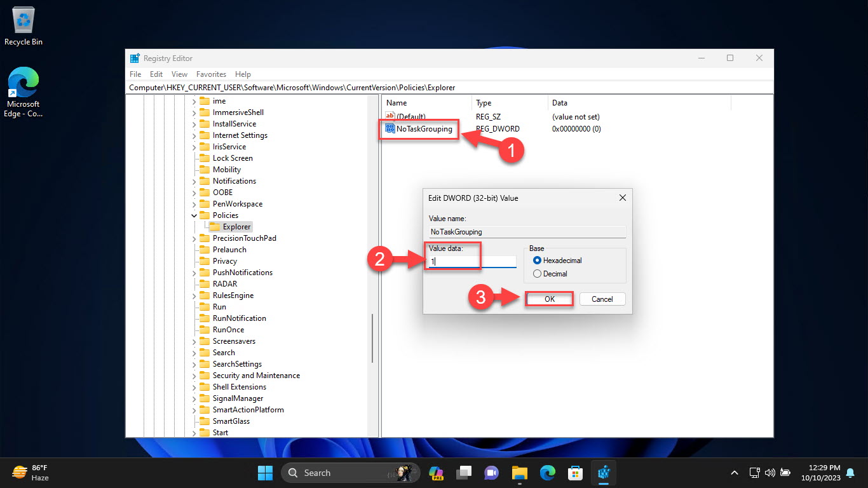Open File Explorer from the taskbar
Image resolution: width=868 pixels, height=488 pixels.
520,473
